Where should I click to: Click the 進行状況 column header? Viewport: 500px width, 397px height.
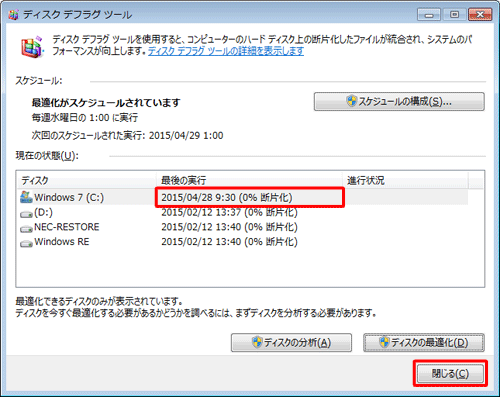[405, 180]
